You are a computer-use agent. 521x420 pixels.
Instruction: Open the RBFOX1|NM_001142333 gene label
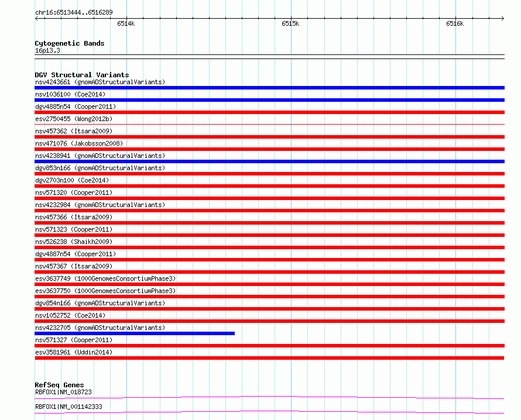click(68, 407)
